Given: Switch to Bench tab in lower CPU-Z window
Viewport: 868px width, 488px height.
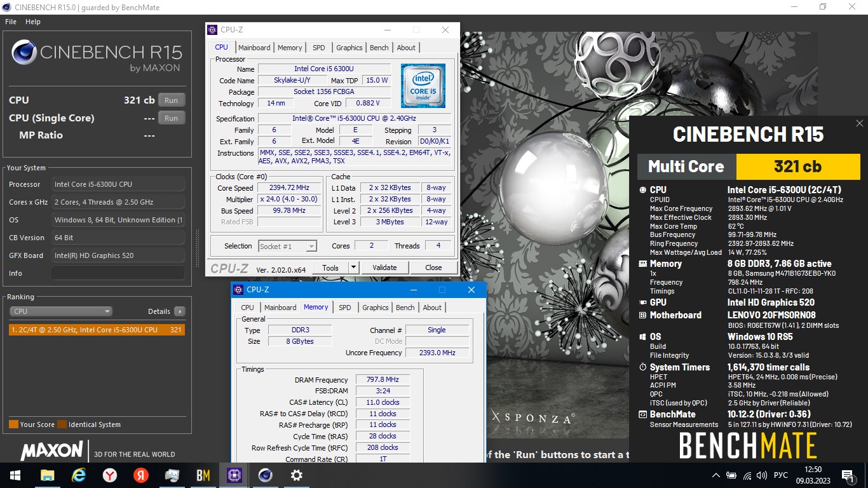Looking at the screenshot, I should 405,308.
